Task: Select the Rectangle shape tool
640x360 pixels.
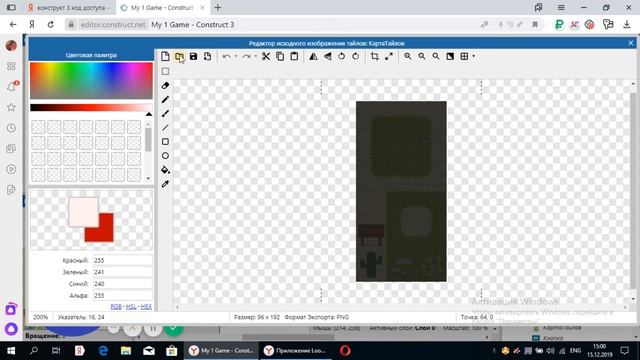Action: (165, 142)
